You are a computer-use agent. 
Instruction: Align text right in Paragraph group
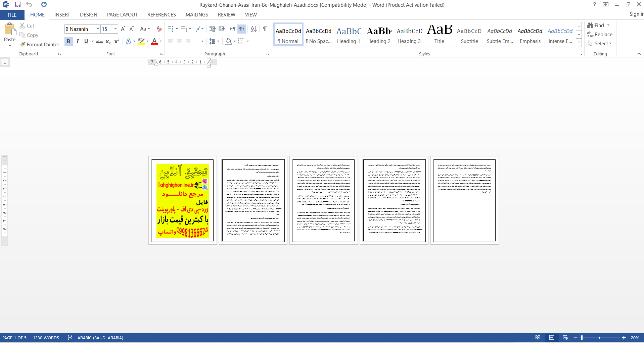point(188,41)
